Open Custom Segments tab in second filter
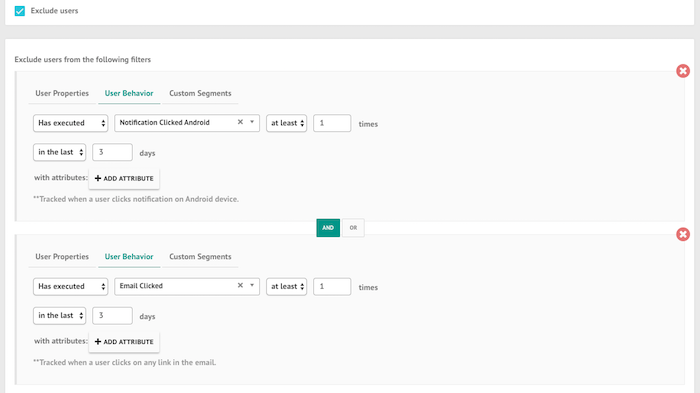The height and width of the screenshot is (393, 700). coord(200,257)
